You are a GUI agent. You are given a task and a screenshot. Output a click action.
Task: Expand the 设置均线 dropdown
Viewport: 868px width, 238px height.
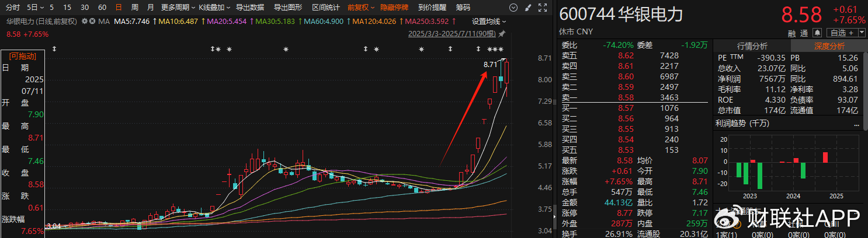pos(489,21)
